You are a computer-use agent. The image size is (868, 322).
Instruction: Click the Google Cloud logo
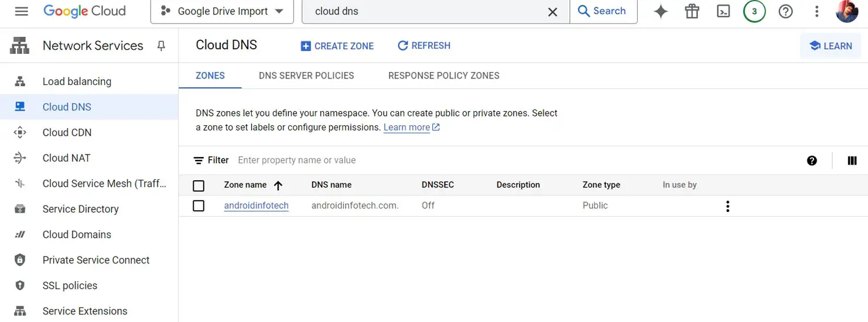click(x=84, y=11)
